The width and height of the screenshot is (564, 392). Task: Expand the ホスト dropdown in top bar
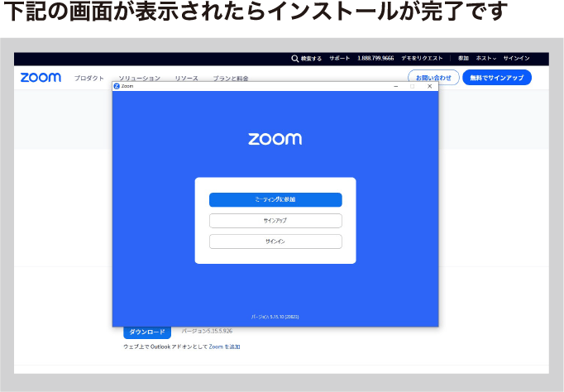point(486,58)
